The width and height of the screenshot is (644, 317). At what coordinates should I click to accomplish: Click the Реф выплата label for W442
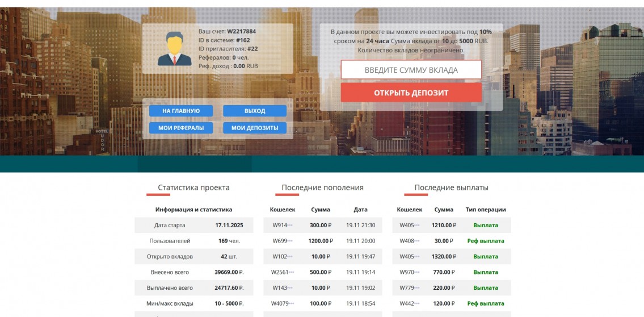[x=485, y=303]
